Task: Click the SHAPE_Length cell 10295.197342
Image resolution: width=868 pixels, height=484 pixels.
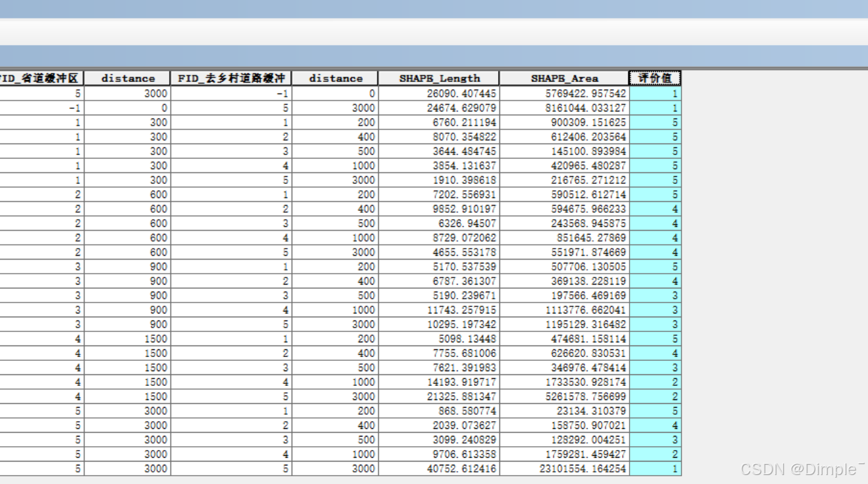Action: pos(439,324)
